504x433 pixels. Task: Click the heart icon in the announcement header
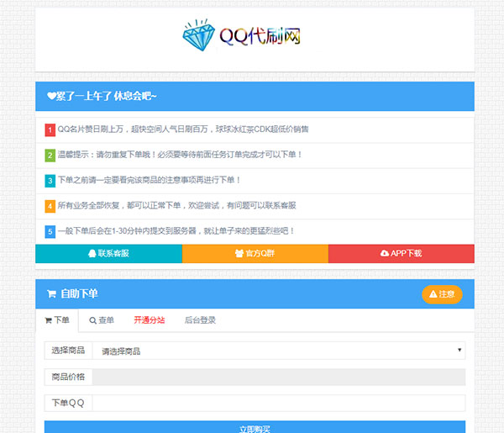pos(51,96)
